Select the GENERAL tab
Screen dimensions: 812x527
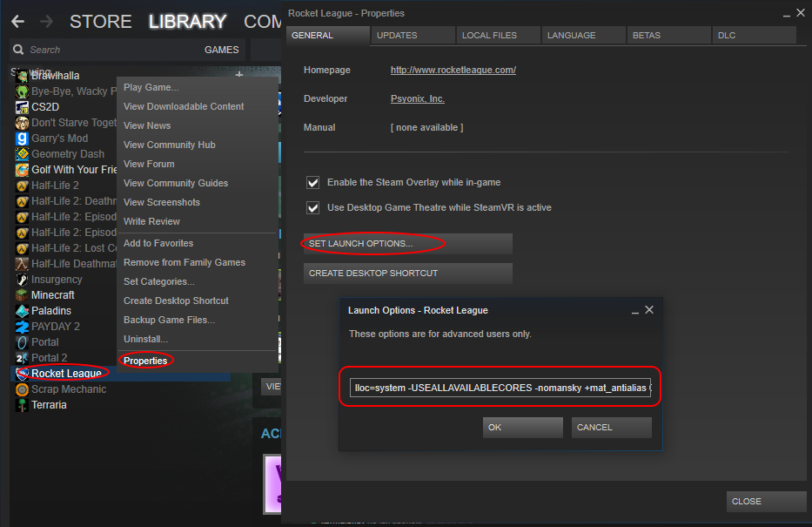tap(328, 35)
